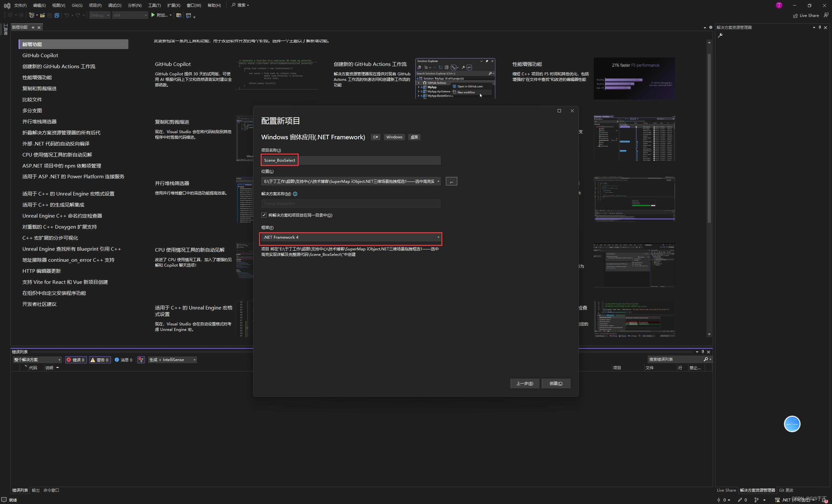The width and height of the screenshot is (832, 504).
Task: Click the purple account avatar icon
Action: click(779, 5)
